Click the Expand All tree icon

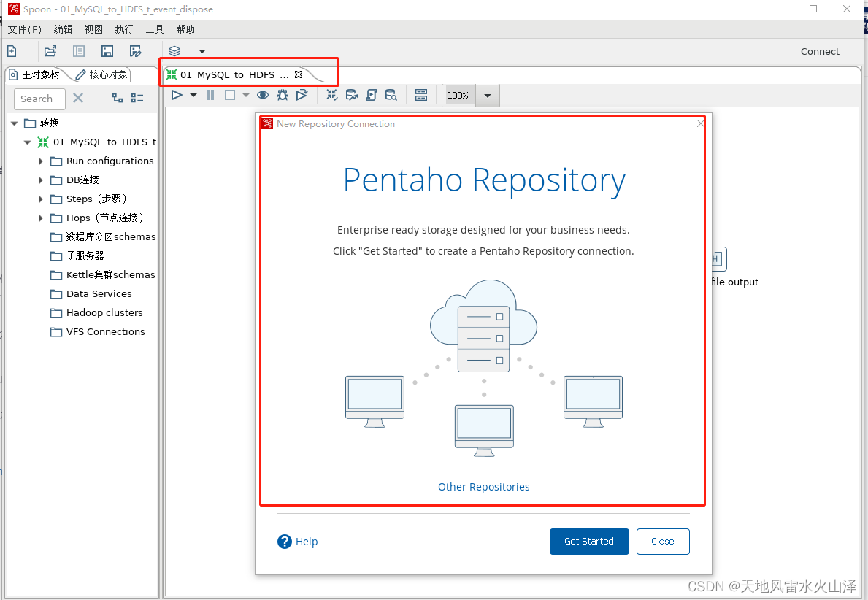(118, 98)
